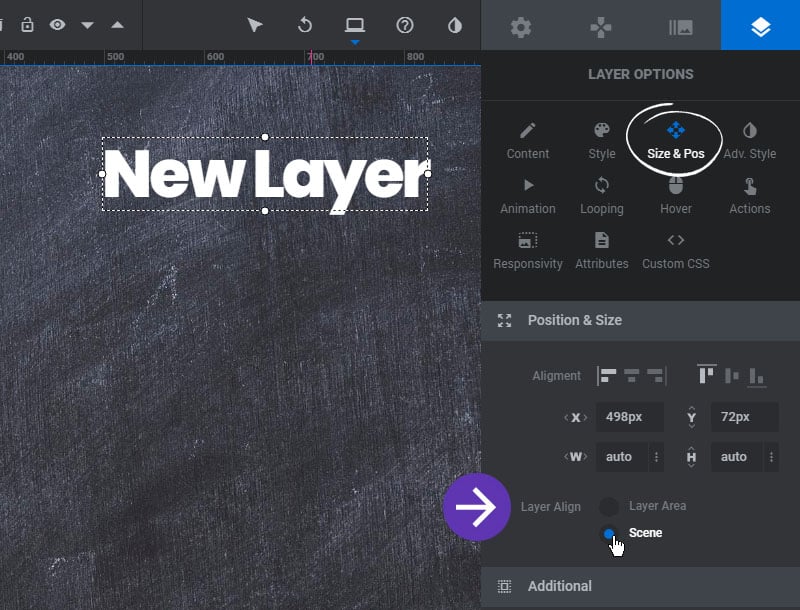Click the downward triangle arrow in toolbar
The height and width of the screenshot is (610, 800).
point(87,25)
